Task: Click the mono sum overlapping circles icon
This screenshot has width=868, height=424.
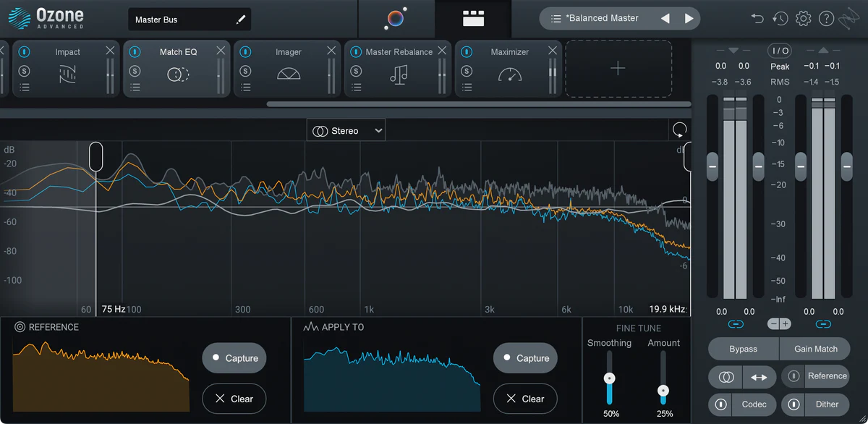Action: point(726,377)
